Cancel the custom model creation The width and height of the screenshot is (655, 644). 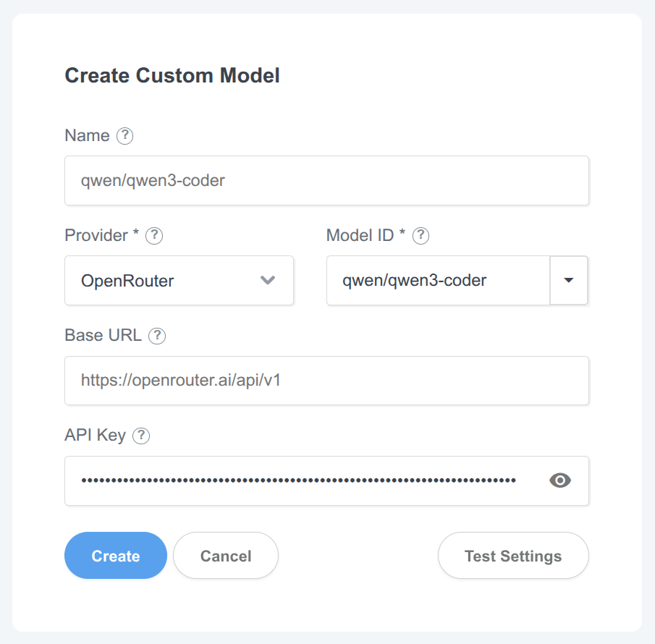[225, 556]
